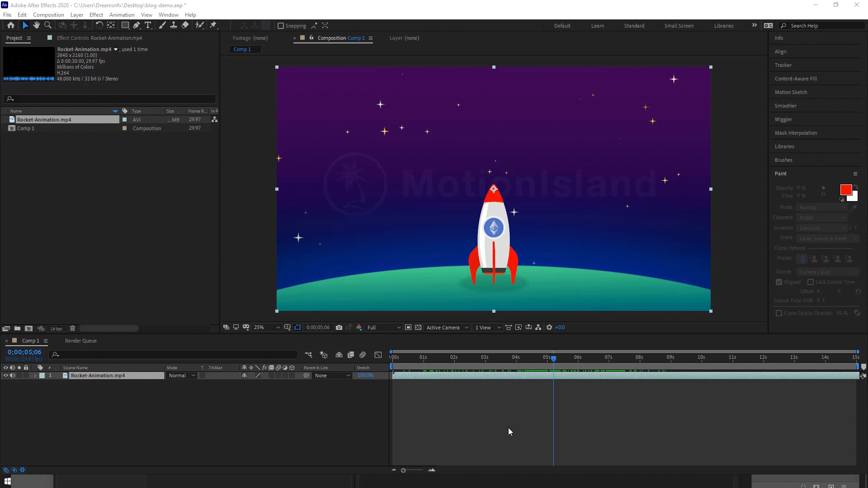Select the Horizontal Type tool

[x=148, y=25]
